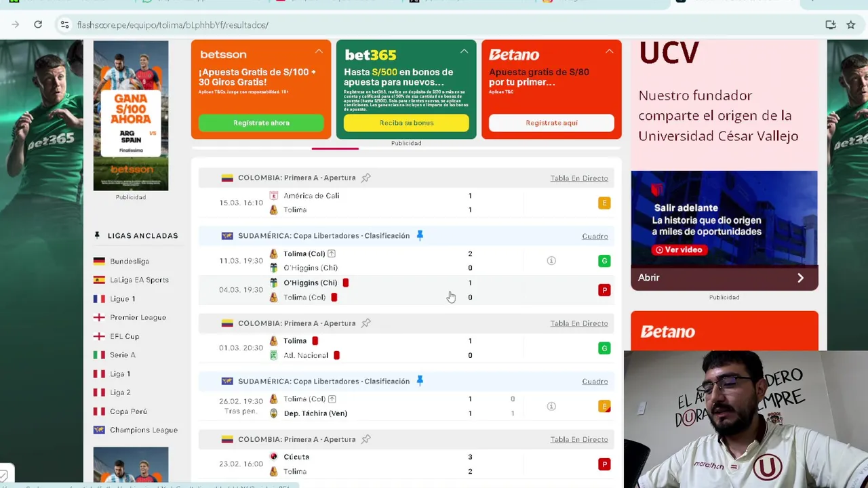868x488 pixels.
Task: Bookmark this page with the star icon
Action: (850, 24)
